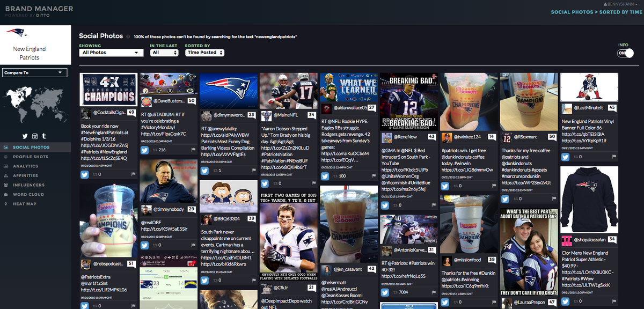
Task: Flag the @aidanwallace05 post
Action: point(373,176)
